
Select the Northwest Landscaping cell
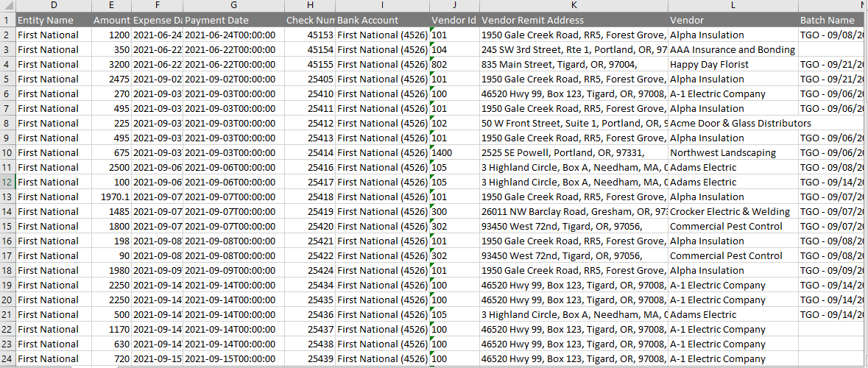pyautogui.click(x=733, y=153)
